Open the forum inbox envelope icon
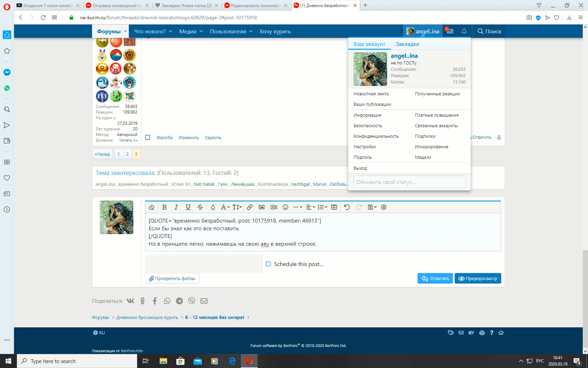588x368 pixels. click(x=450, y=31)
